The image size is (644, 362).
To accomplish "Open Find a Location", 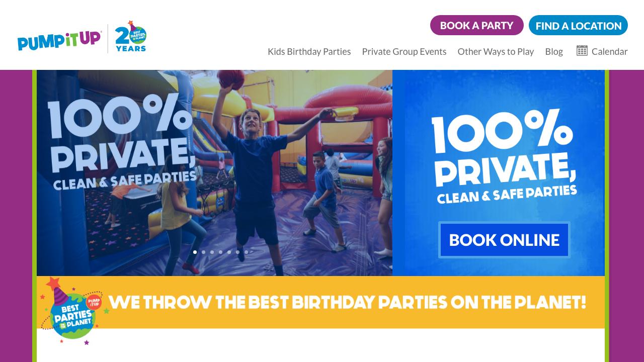I will (x=578, y=25).
